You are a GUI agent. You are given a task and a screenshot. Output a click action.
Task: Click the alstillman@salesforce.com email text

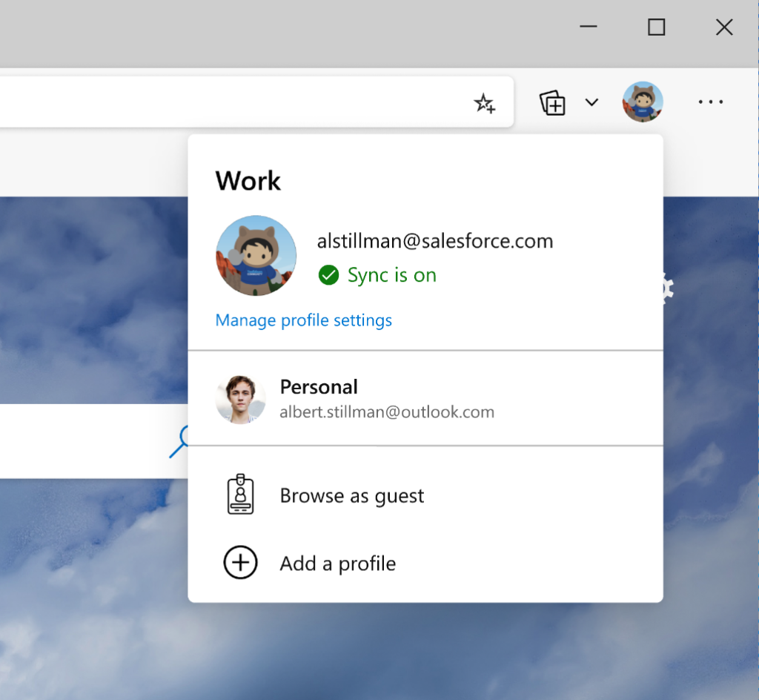pos(434,241)
